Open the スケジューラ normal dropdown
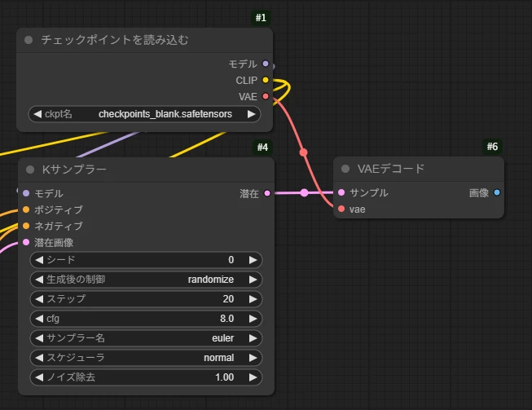532x410 pixels. tap(145, 358)
